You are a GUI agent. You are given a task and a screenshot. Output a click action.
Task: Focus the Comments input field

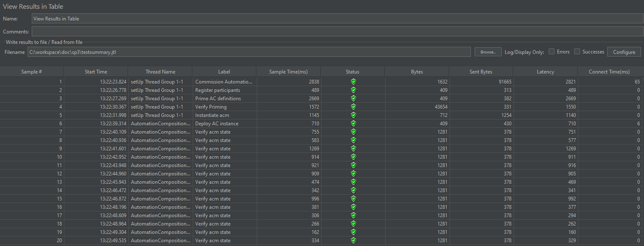point(337,31)
